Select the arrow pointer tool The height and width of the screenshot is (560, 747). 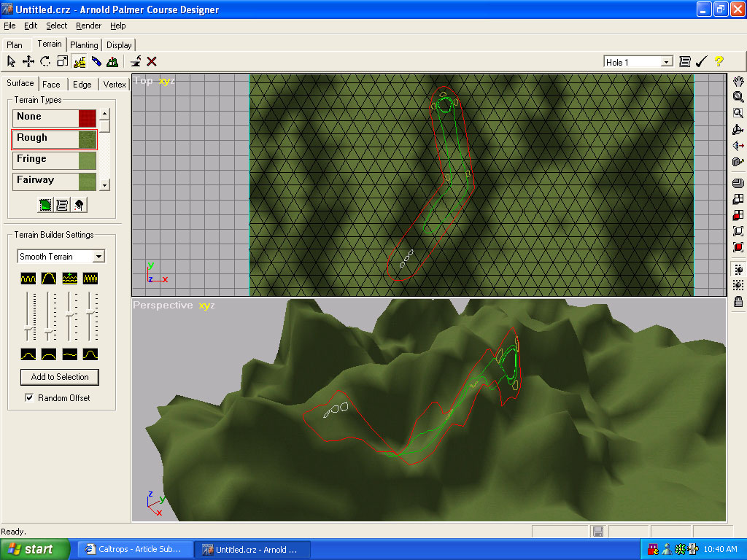[12, 61]
